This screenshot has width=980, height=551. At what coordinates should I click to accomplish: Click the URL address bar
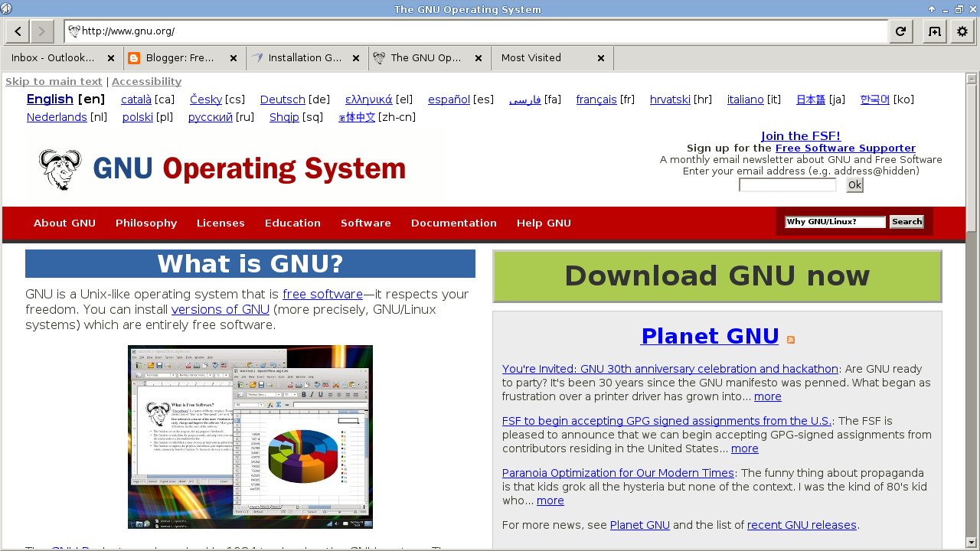pyautogui.click(x=476, y=31)
